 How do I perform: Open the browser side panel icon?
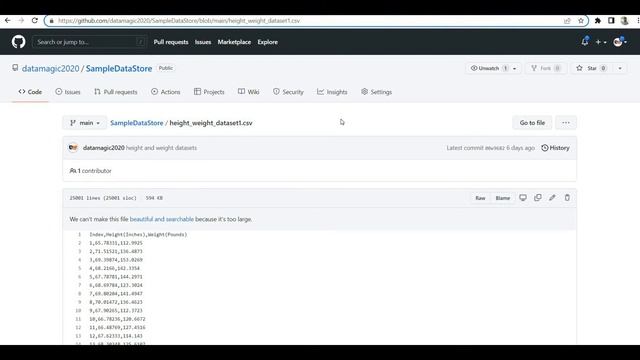[611, 20]
